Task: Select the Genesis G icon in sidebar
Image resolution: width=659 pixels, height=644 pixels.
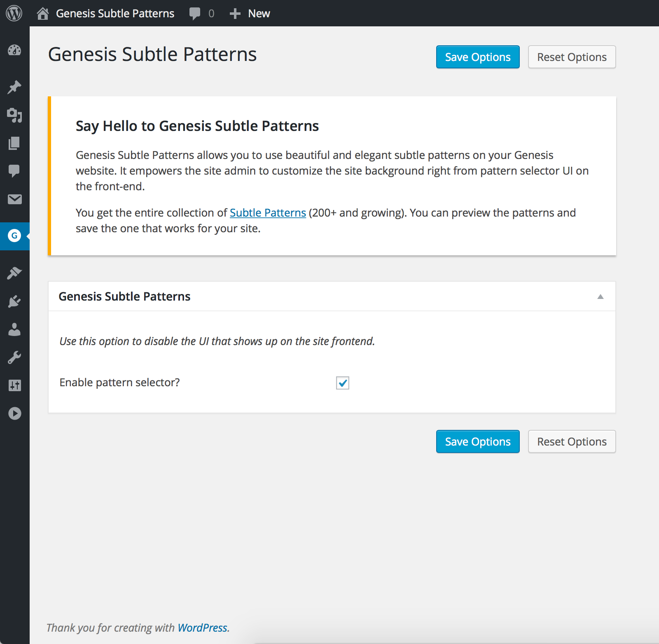Action: (14, 236)
